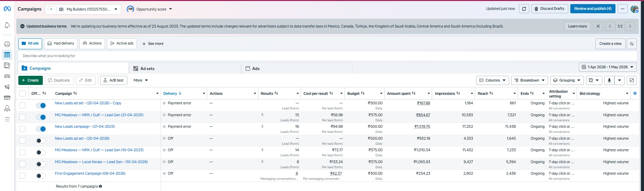Image resolution: width=644 pixels, height=191 pixels.
Task: Open the Events manager icon in sidebar
Action: [x=7, y=108]
